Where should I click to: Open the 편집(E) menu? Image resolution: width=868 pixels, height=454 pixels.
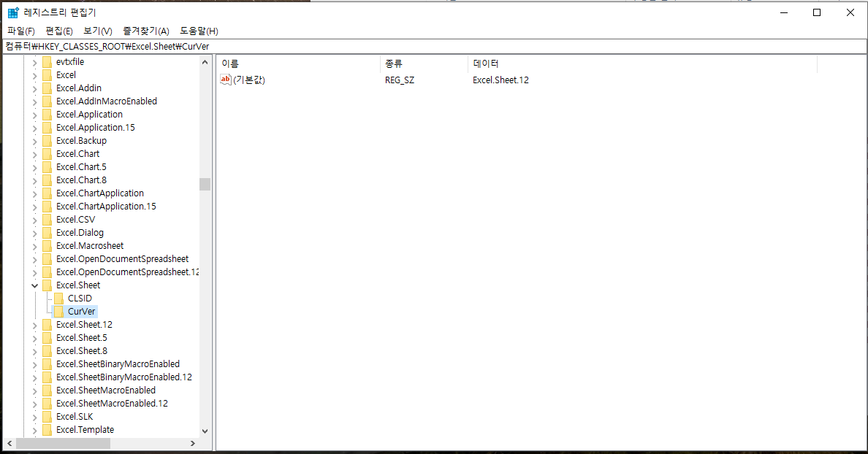coord(59,31)
